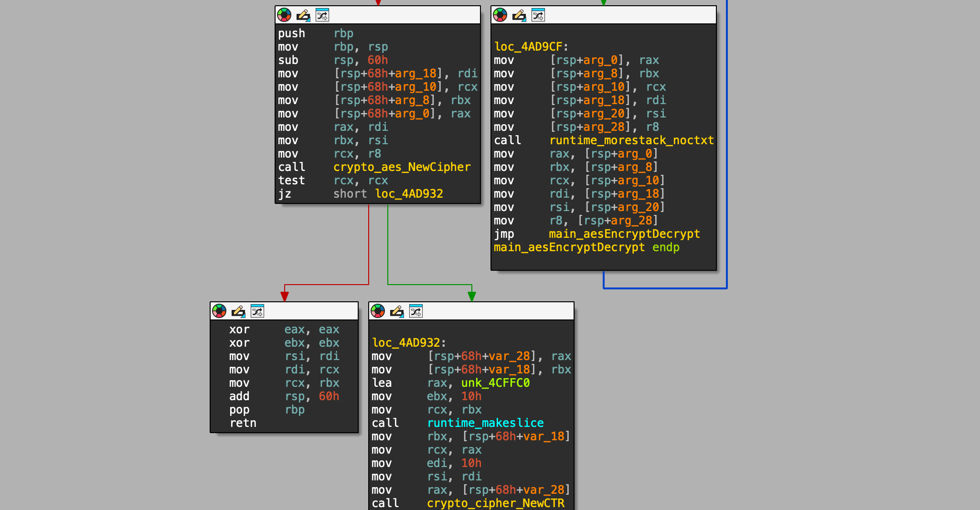Click main_aesEncryptDecrypt in the jmp instruction

[x=624, y=234]
